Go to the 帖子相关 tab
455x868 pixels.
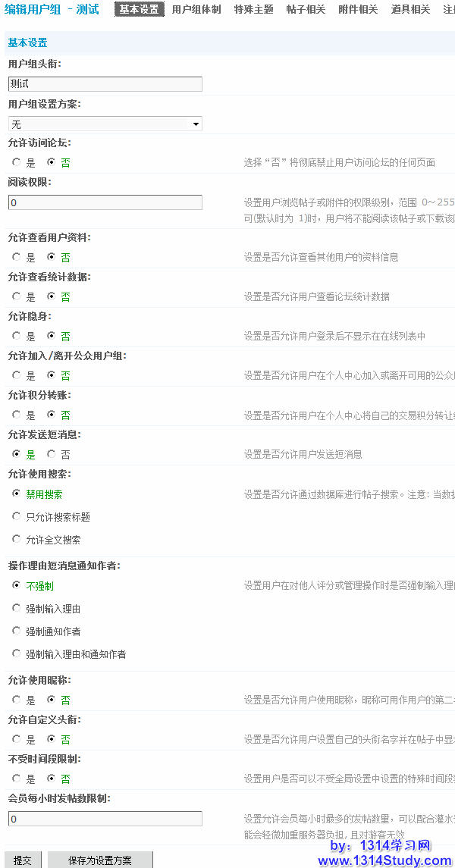306,10
